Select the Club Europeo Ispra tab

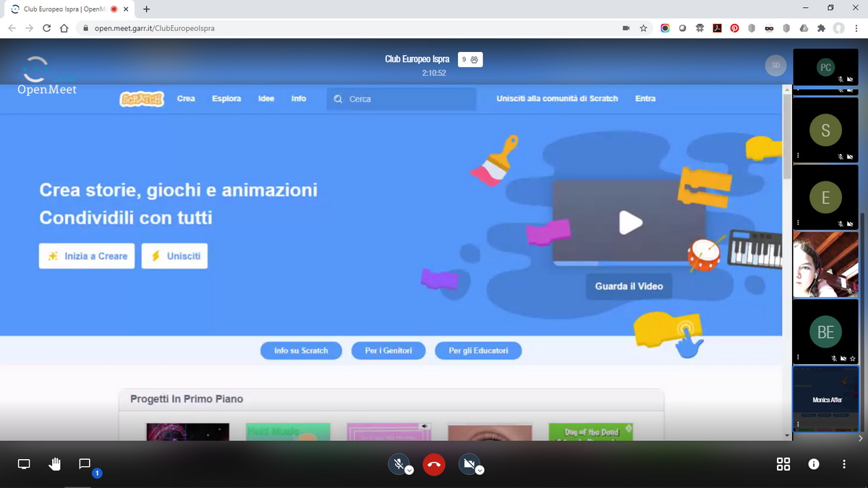[69, 9]
